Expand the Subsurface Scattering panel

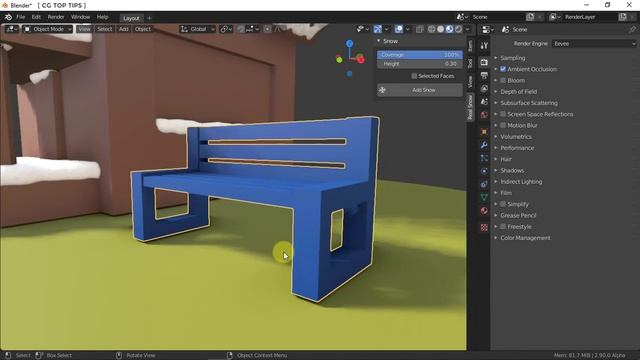529,103
